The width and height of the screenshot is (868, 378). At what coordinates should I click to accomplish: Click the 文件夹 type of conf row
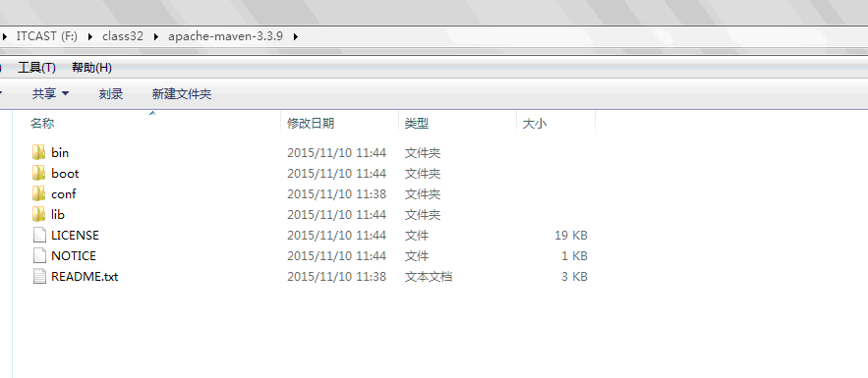423,194
